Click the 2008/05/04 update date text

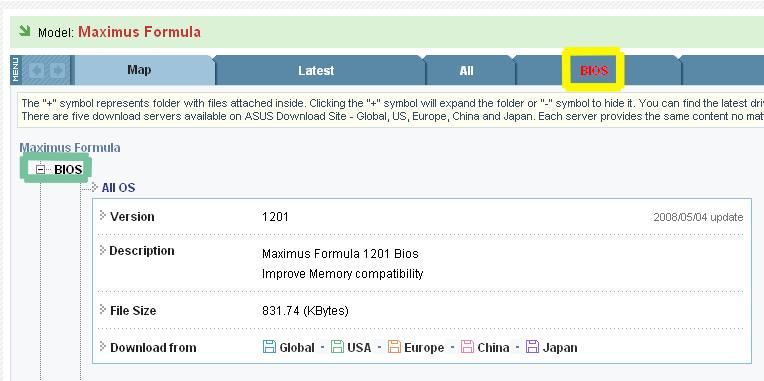[698, 217]
